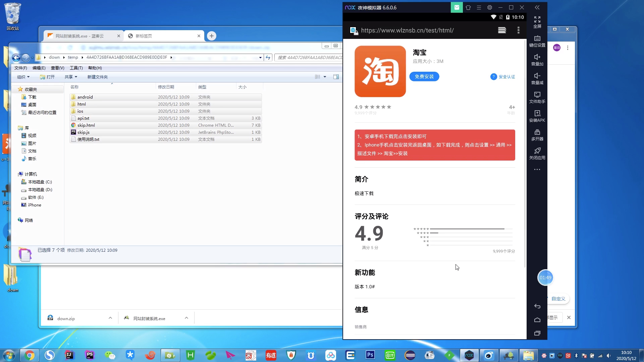Expand Explorer address bar history dropdown
This screenshot has width=644, height=362.
point(260,57)
